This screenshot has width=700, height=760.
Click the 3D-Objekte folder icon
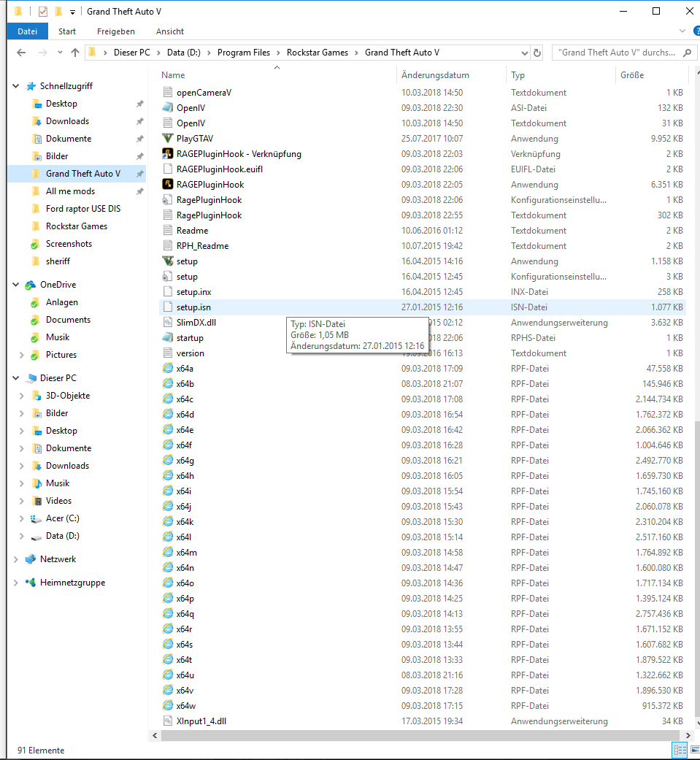click(x=36, y=396)
